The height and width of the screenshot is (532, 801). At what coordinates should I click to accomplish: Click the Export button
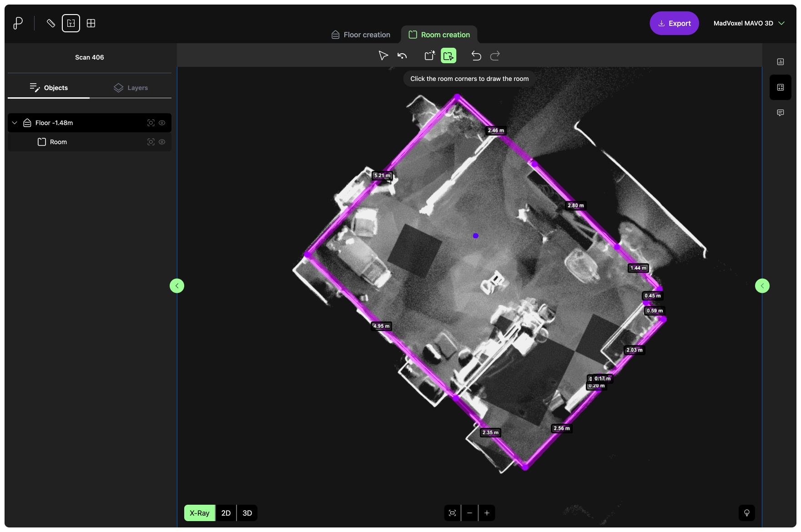click(674, 23)
